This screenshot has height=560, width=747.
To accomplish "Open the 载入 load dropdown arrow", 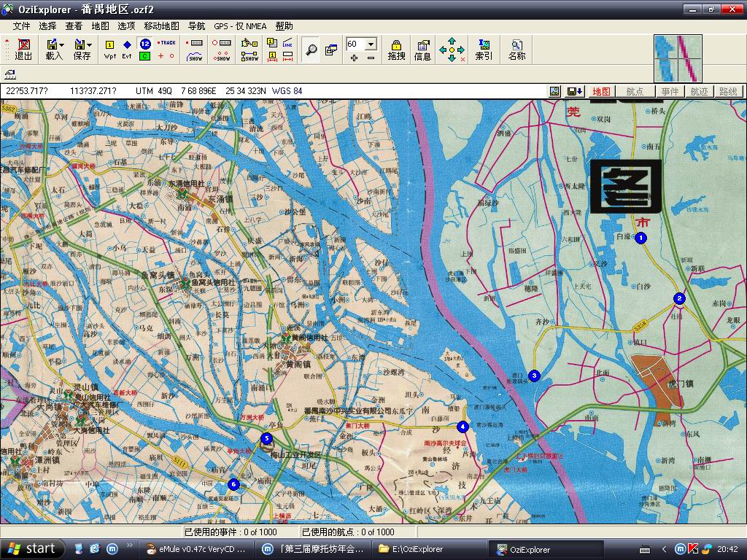I will click(x=62, y=44).
